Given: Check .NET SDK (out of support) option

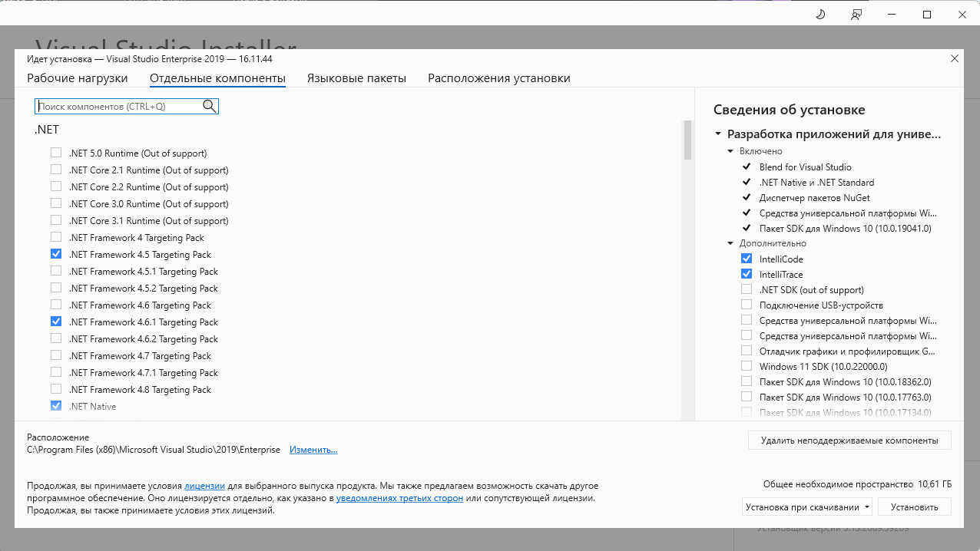Looking at the screenshot, I should 747,289.
